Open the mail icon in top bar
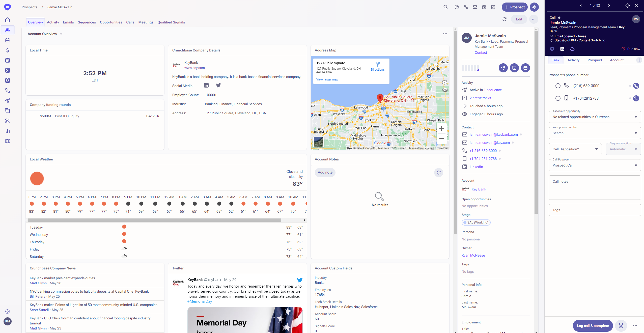Screen dimensions: 644x333 (x=475, y=7)
